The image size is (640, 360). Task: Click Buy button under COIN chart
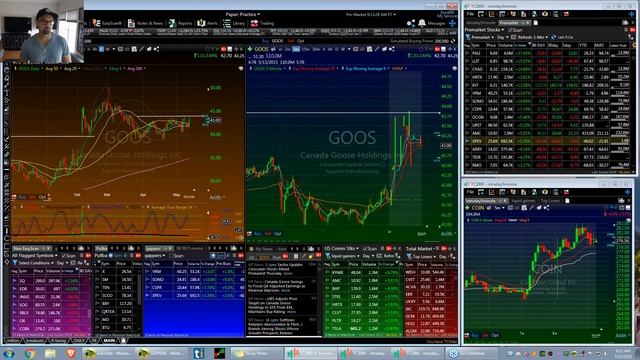click(475, 336)
